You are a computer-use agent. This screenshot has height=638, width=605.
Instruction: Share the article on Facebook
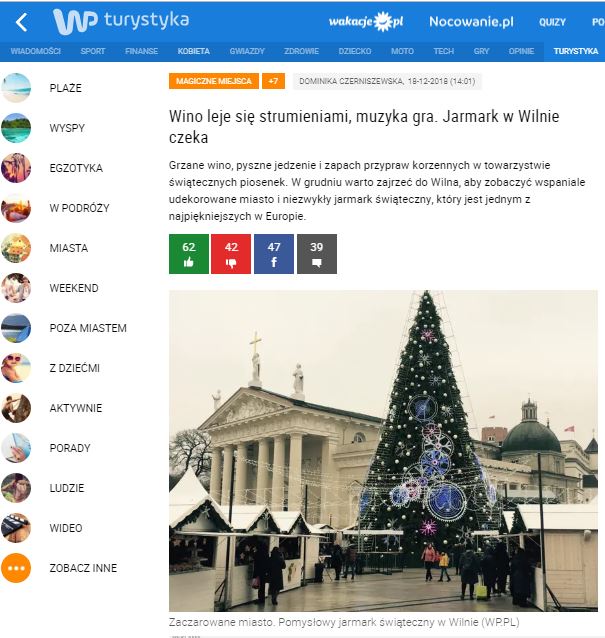coord(274,254)
